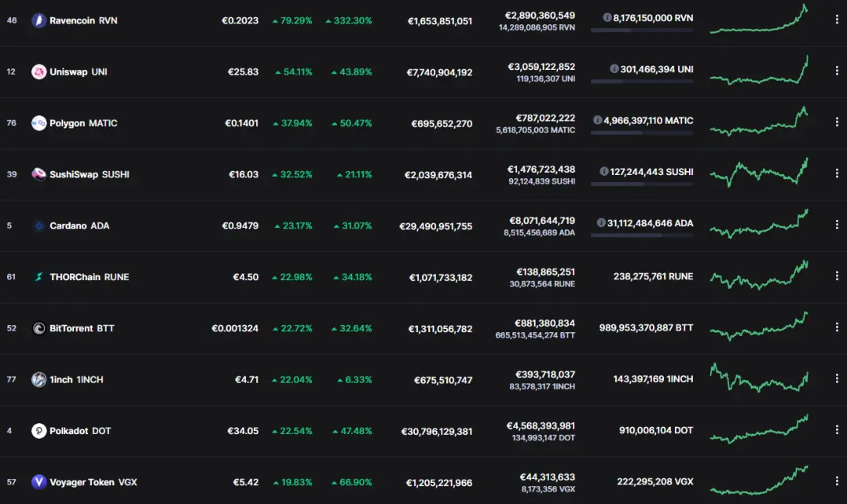Click the SushiSwap logo icon

(x=39, y=174)
